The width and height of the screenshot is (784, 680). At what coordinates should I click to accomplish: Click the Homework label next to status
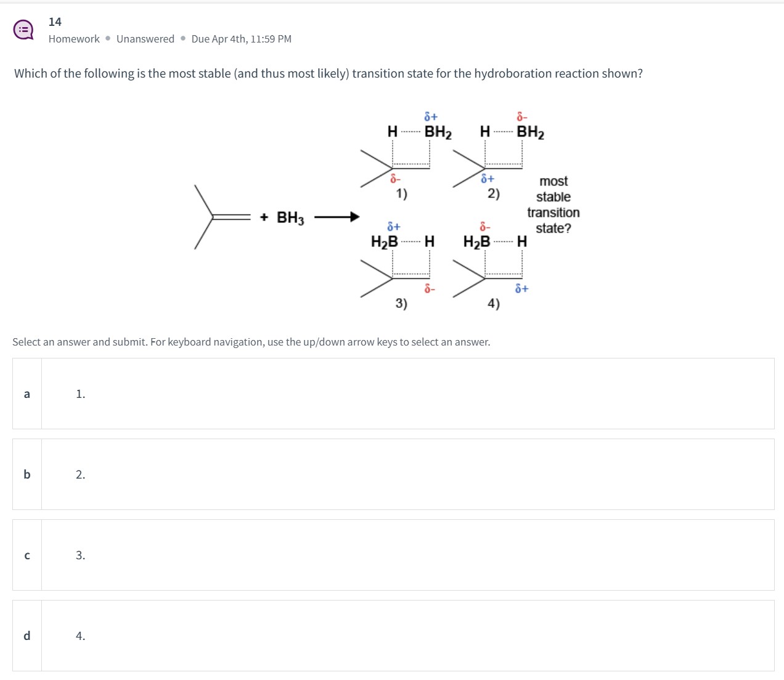coord(73,38)
